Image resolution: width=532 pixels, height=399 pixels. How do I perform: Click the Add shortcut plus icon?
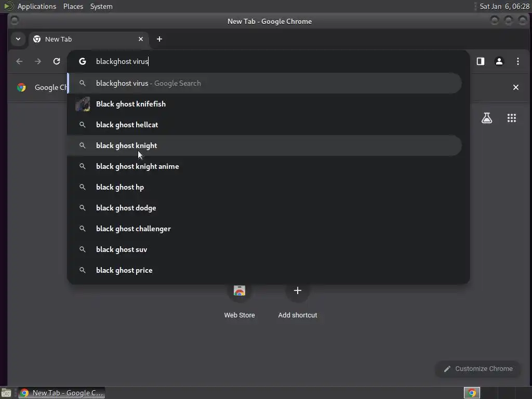298,291
